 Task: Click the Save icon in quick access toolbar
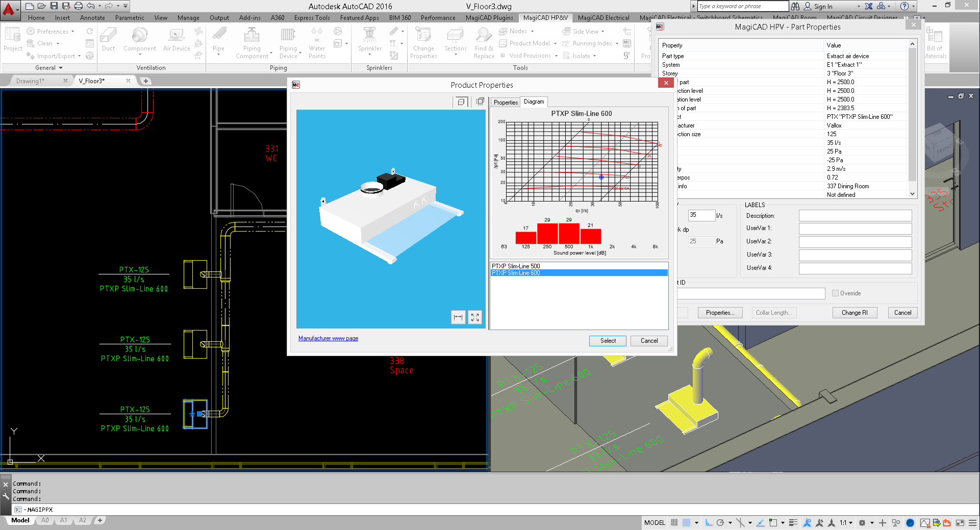[54, 6]
